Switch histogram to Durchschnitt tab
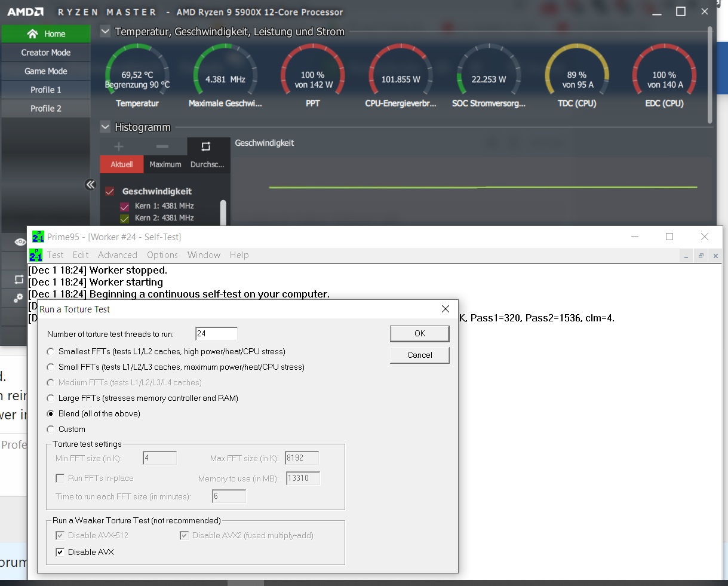 pyautogui.click(x=208, y=164)
